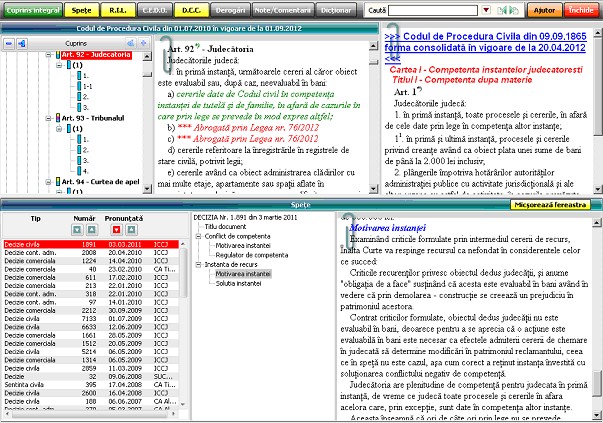Select the Decizie 32 row from 09.06.2008
This screenshot has height=423, width=603.
(91, 376)
